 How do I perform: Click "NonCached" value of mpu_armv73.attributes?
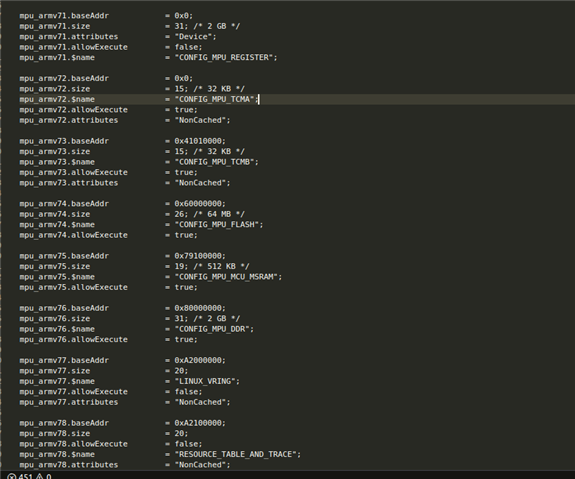(202, 183)
